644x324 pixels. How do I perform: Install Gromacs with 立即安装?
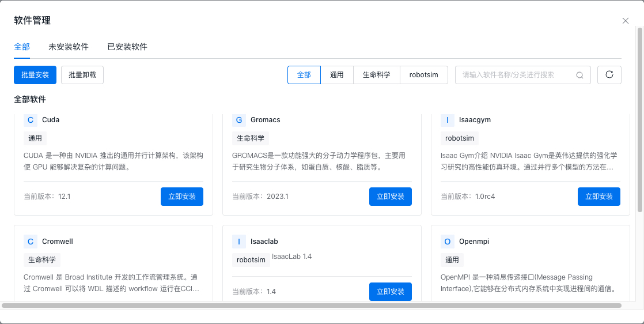[x=391, y=197]
